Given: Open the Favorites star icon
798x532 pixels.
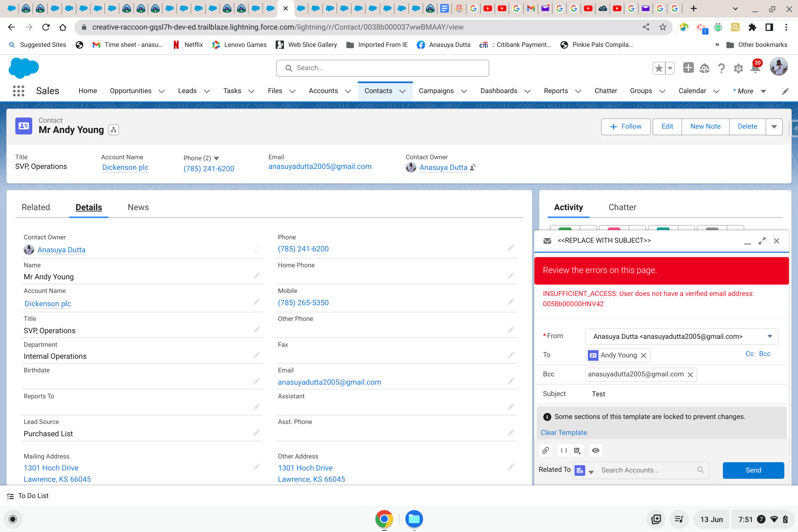Looking at the screenshot, I should click(x=659, y=68).
